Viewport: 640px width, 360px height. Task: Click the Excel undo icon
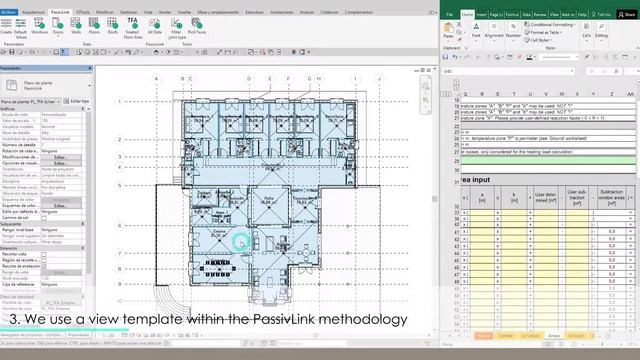(455, 58)
